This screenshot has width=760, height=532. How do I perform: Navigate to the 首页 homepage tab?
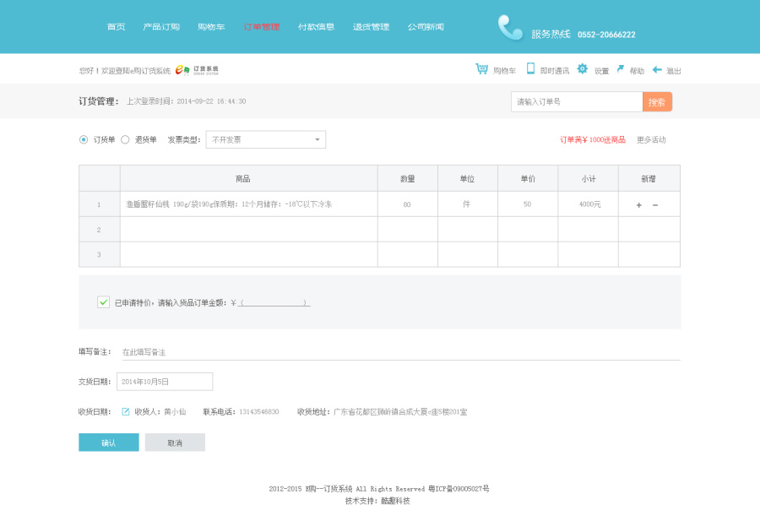pyautogui.click(x=115, y=26)
